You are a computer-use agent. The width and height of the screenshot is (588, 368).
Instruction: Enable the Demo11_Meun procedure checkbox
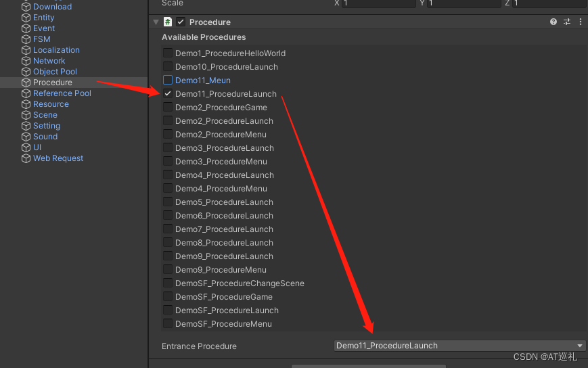(168, 80)
